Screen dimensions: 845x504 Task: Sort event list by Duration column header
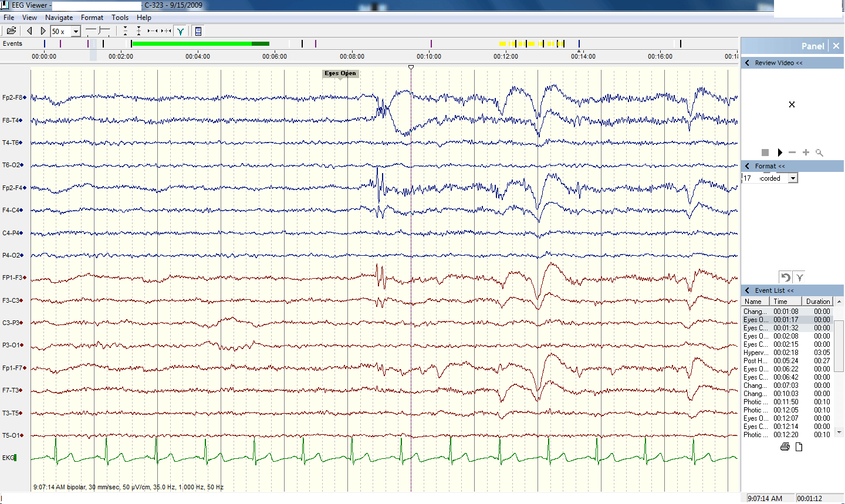817,302
